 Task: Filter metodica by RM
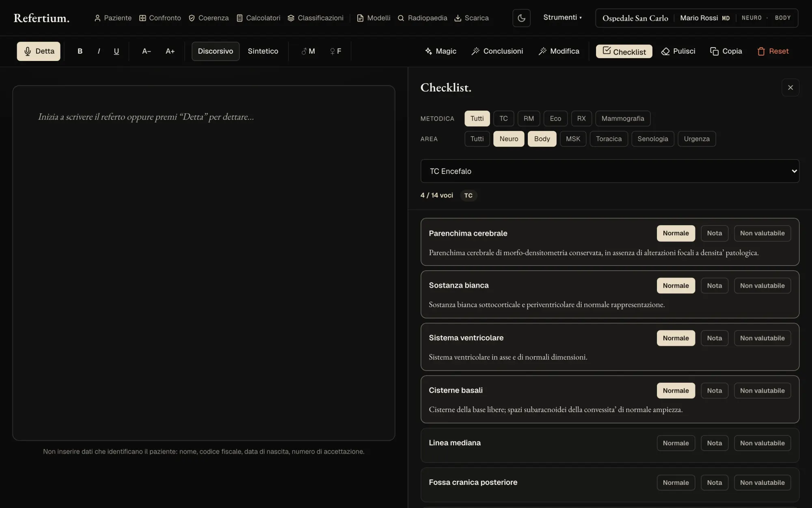[x=529, y=119]
